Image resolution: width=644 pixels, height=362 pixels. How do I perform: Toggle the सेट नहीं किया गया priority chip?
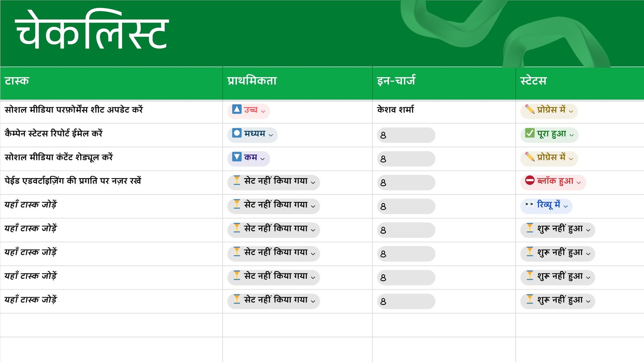[274, 182]
